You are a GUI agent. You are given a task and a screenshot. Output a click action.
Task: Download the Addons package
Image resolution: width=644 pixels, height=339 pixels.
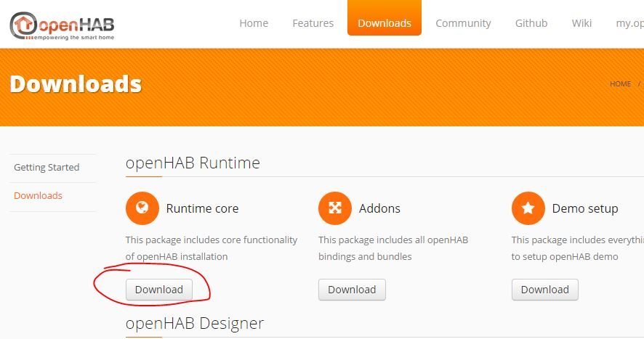(352, 290)
